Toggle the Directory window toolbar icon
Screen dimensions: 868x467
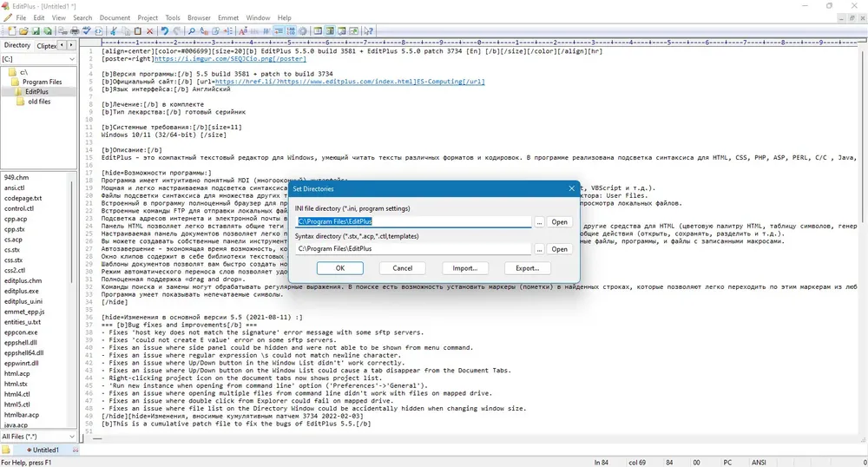coord(330,31)
